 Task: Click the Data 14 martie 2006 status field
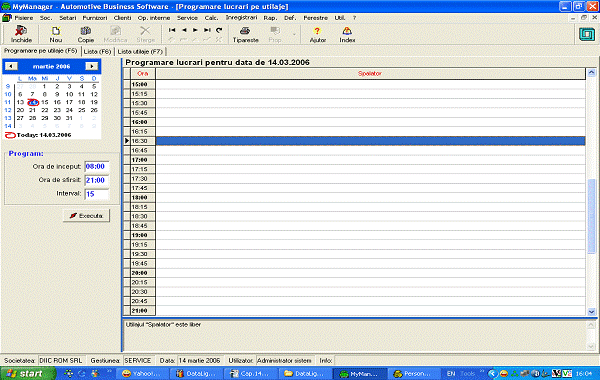pyautogui.click(x=200, y=360)
